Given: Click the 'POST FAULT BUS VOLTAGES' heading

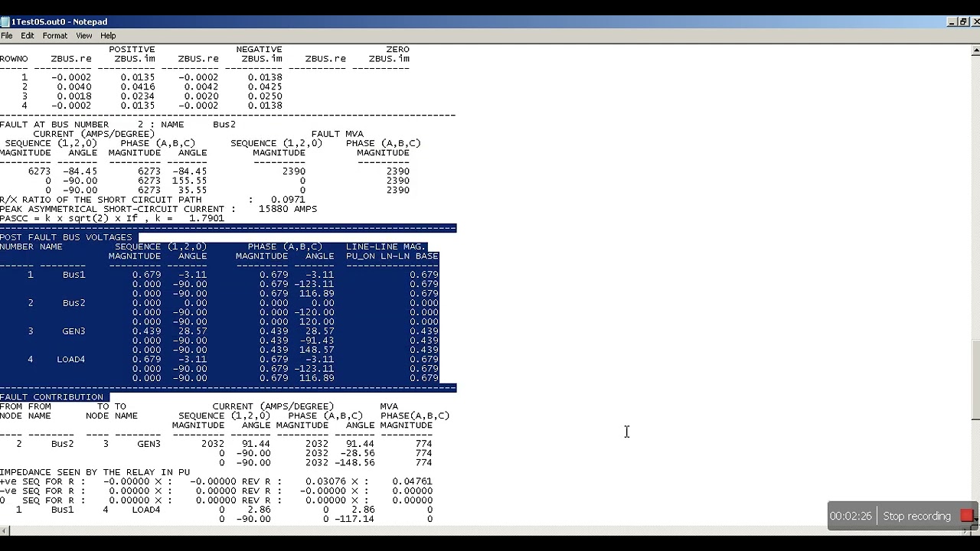Looking at the screenshot, I should 66,237.
